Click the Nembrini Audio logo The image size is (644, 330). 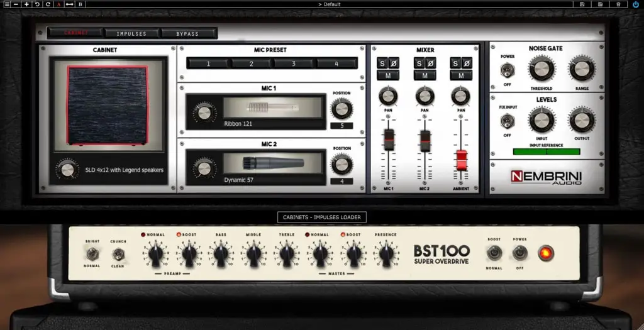(547, 177)
